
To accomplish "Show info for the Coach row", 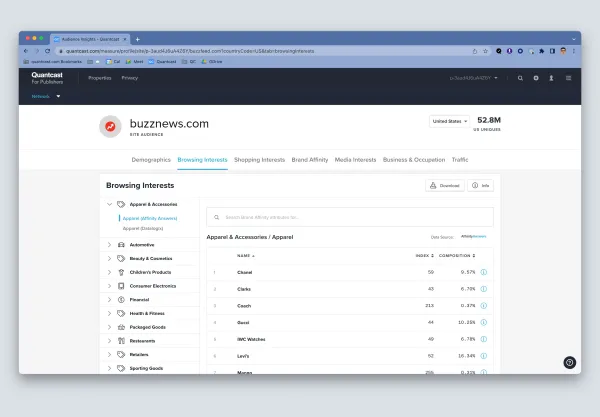I will pos(484,306).
